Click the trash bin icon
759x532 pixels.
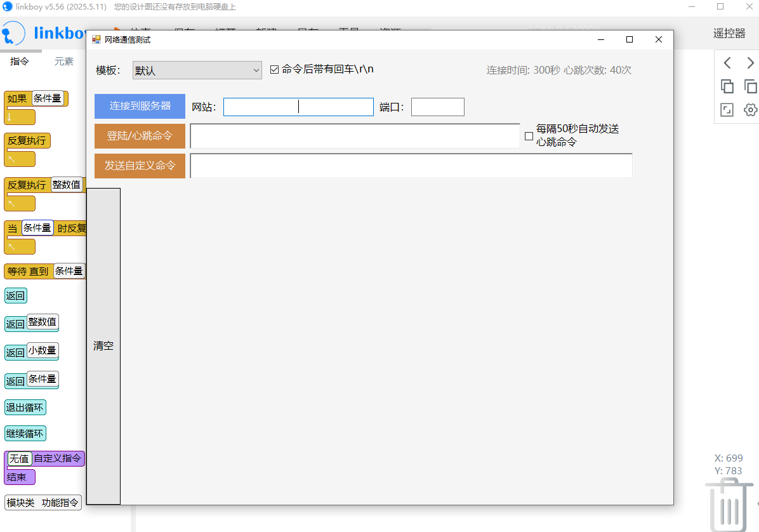729,504
